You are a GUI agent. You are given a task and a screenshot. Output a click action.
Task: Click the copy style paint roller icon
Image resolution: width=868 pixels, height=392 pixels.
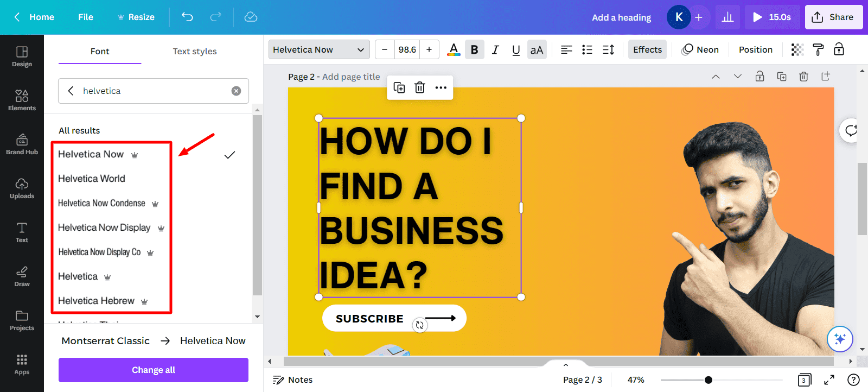click(x=818, y=50)
